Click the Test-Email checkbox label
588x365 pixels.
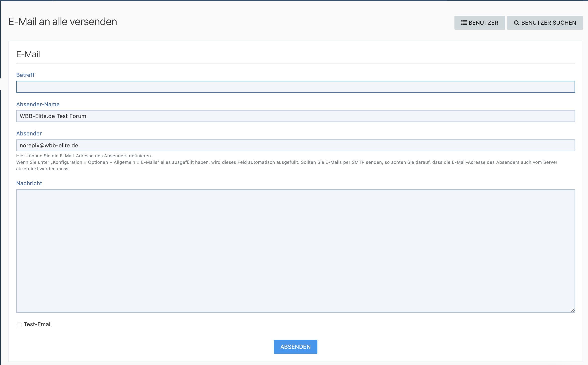pyautogui.click(x=38, y=324)
